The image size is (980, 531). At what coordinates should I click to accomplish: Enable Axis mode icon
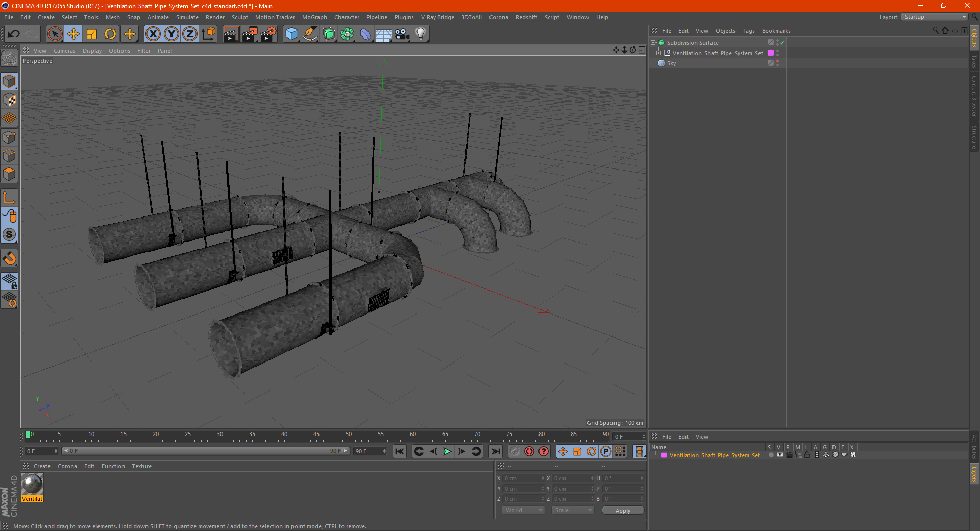9,198
